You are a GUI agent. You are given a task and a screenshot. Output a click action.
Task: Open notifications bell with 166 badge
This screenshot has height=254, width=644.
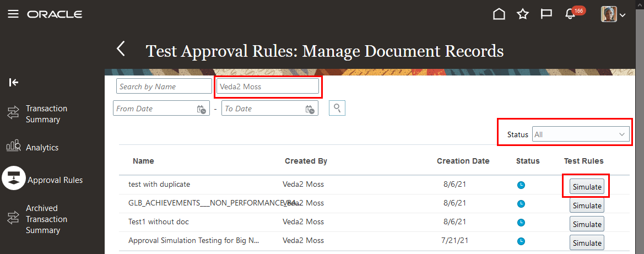(x=571, y=14)
